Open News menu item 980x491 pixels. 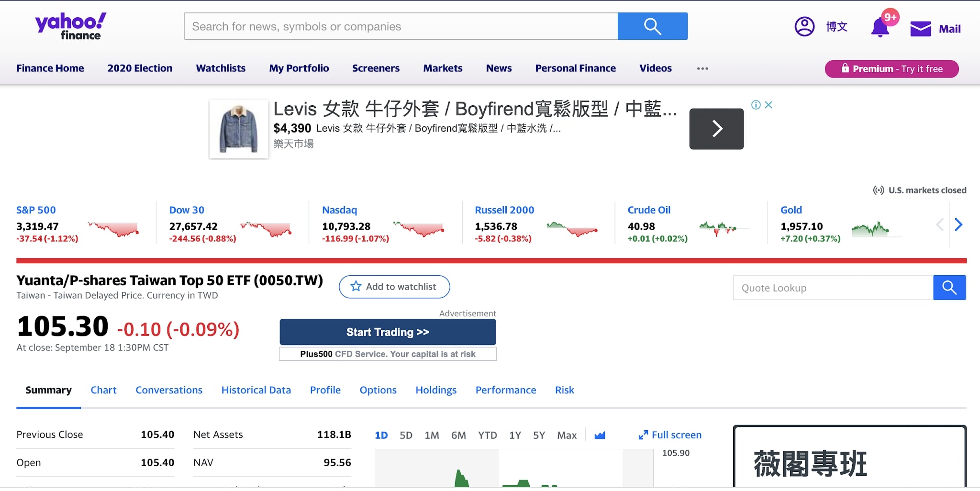[499, 68]
